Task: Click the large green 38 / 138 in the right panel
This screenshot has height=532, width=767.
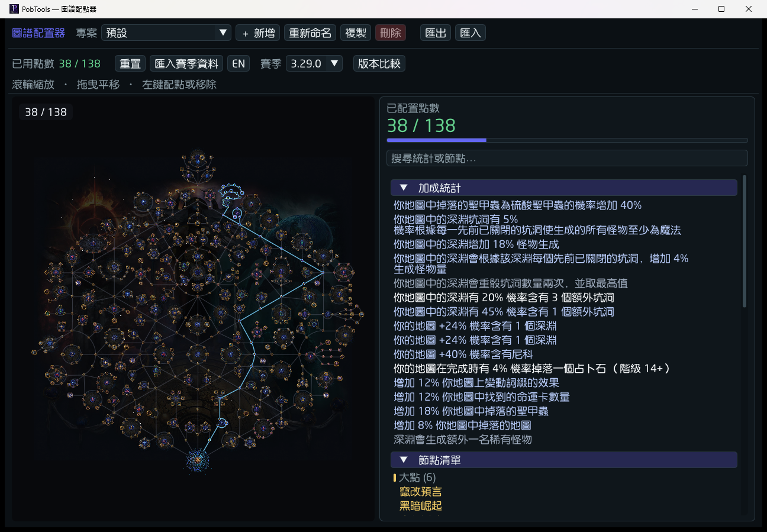Action: coord(421,125)
